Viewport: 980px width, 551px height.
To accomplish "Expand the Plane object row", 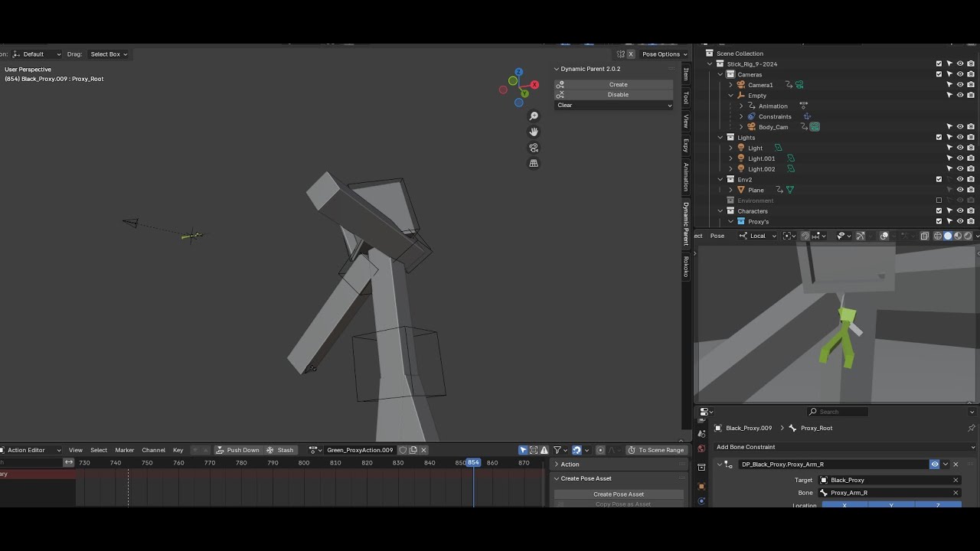I will click(x=730, y=190).
